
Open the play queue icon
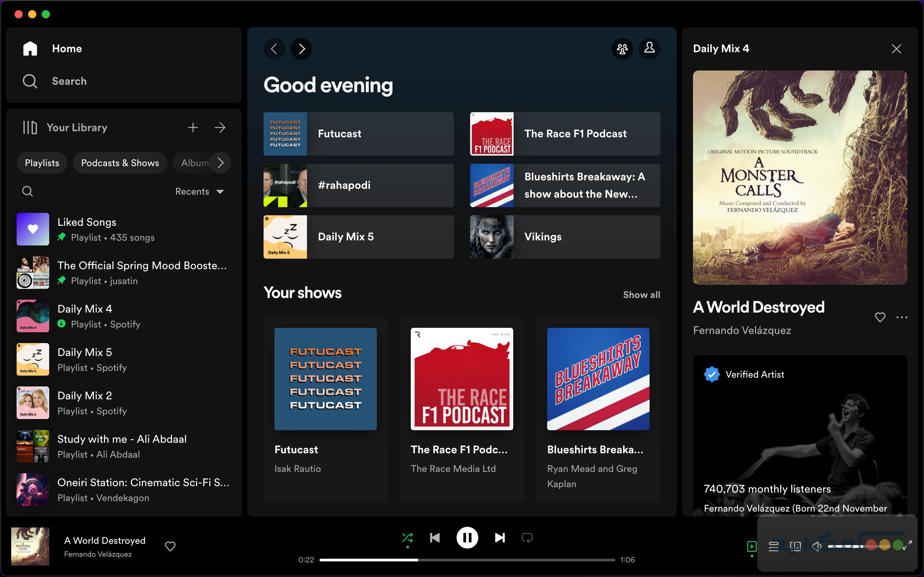click(x=774, y=546)
